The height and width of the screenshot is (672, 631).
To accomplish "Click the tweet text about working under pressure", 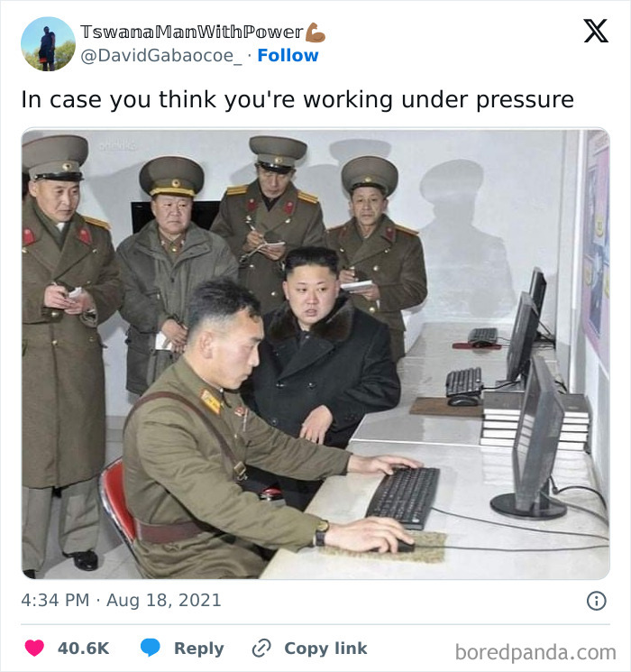I will [297, 100].
